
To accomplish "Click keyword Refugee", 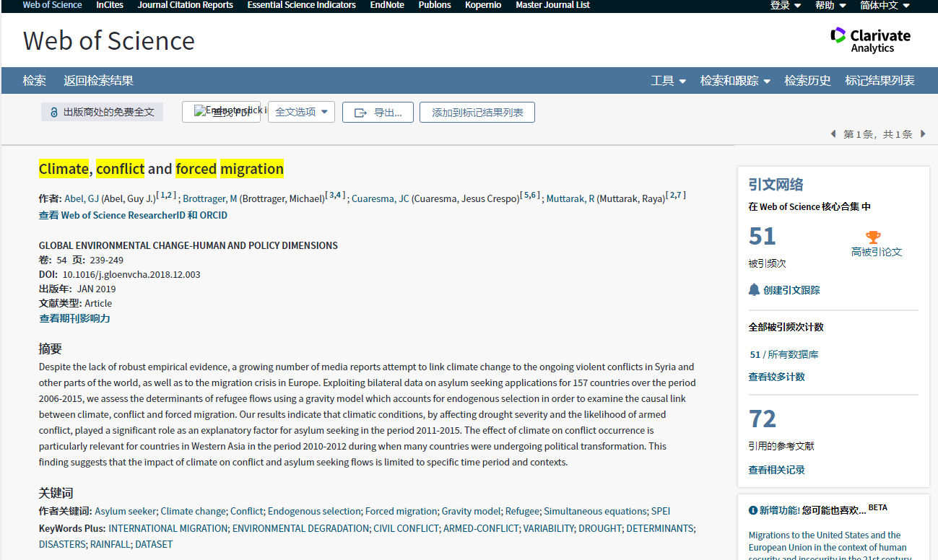I will coord(522,511).
